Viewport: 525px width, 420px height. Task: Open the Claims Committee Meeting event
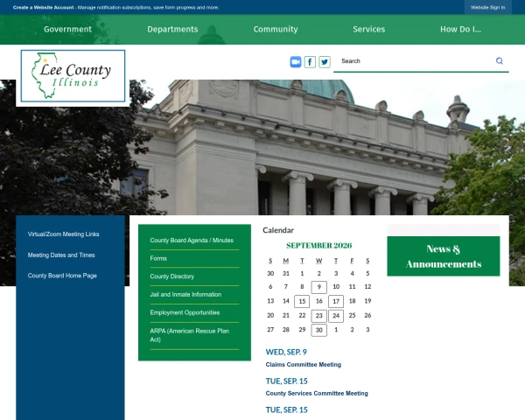[304, 364]
